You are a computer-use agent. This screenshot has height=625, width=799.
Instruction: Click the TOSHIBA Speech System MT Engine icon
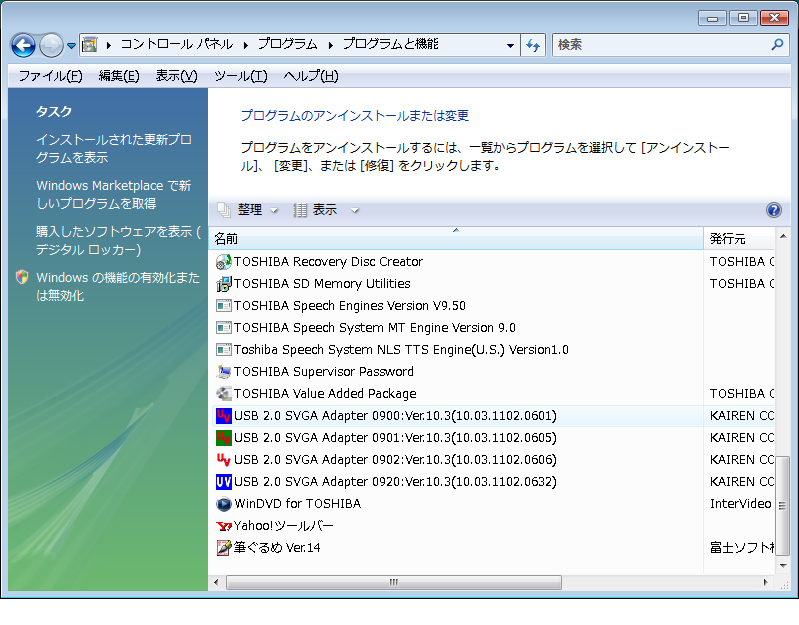click(x=223, y=328)
